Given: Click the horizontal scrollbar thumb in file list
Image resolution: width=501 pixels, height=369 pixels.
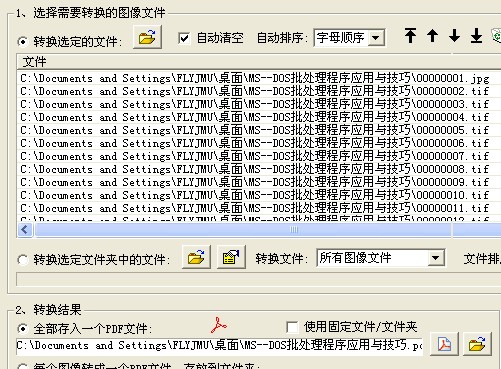Looking at the screenshot, I should (267, 230).
